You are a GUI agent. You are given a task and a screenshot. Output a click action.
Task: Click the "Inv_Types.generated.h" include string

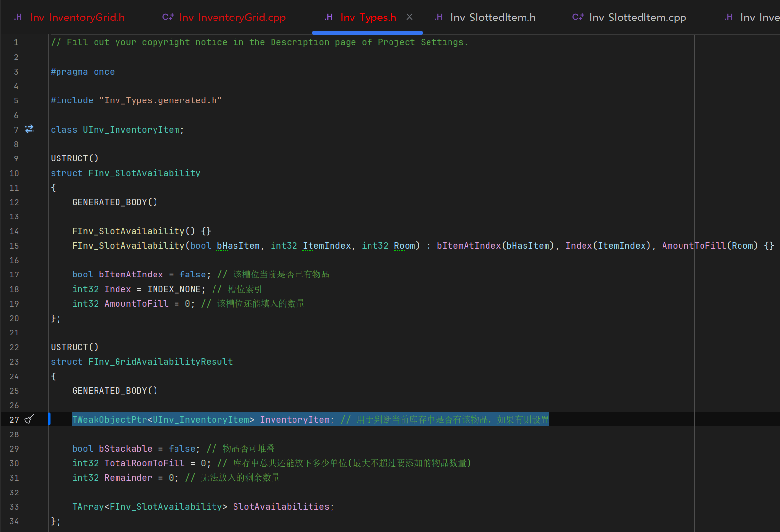coord(160,100)
